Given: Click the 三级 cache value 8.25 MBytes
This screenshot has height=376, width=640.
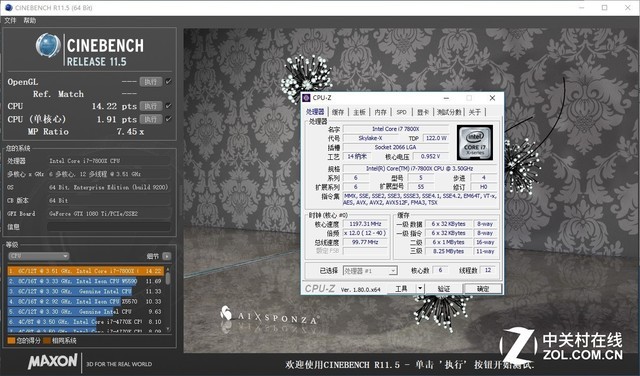Looking at the screenshot, I should coord(448,251).
